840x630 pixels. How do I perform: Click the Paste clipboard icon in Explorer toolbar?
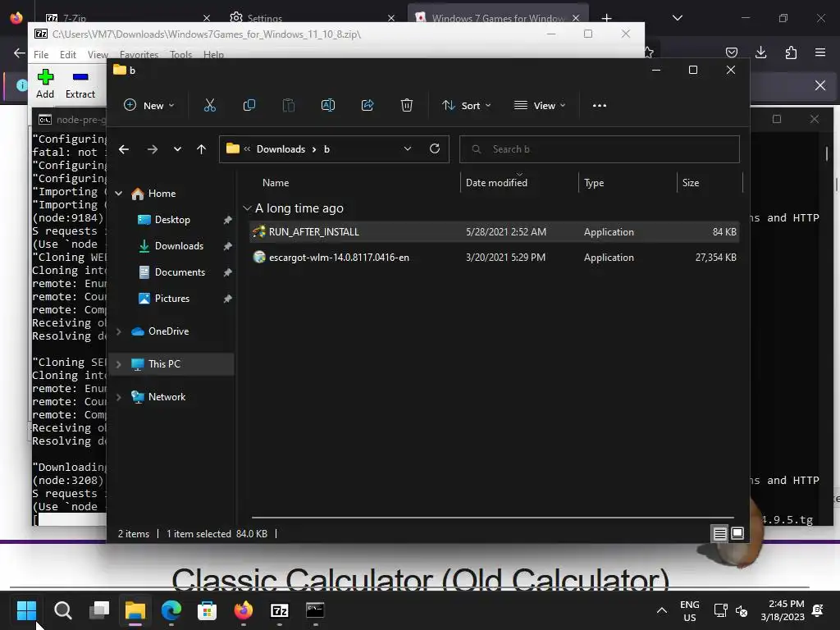point(288,106)
